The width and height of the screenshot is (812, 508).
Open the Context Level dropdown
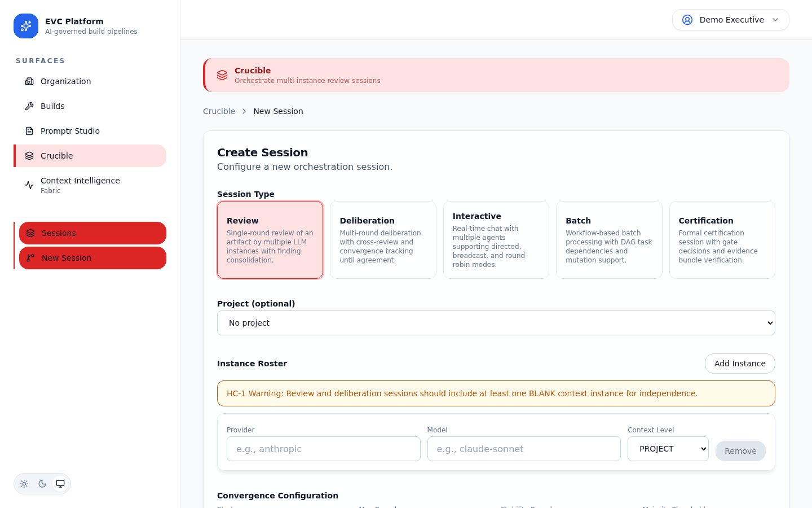pyautogui.click(x=668, y=449)
